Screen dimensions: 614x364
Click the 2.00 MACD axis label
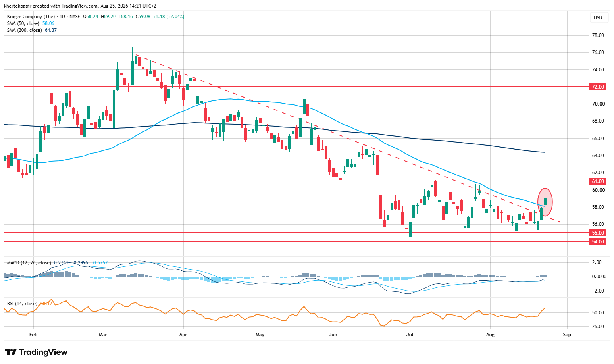pyautogui.click(x=597, y=262)
